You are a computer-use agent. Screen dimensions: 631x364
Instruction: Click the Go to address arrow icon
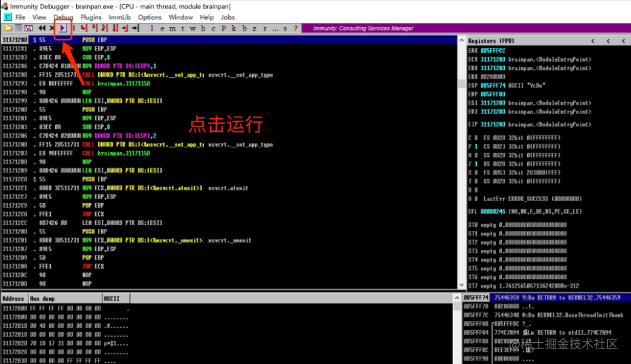pyautogui.click(x=136, y=28)
